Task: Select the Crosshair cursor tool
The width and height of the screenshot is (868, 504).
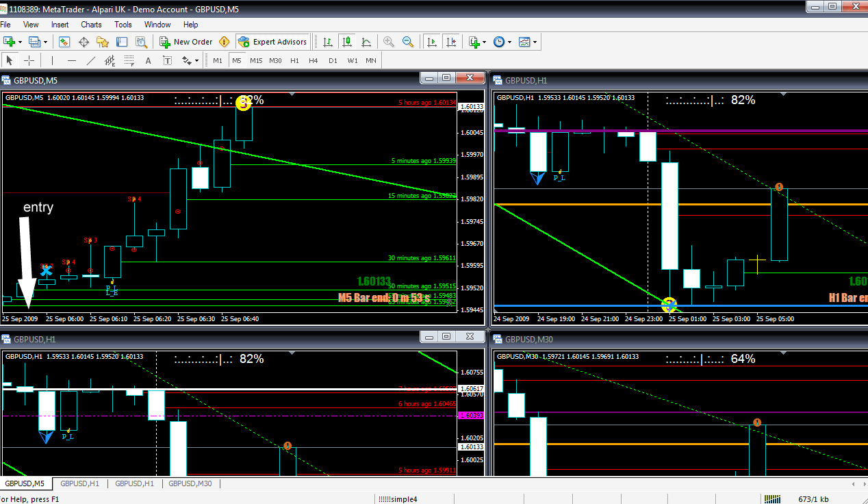Action: (x=29, y=60)
